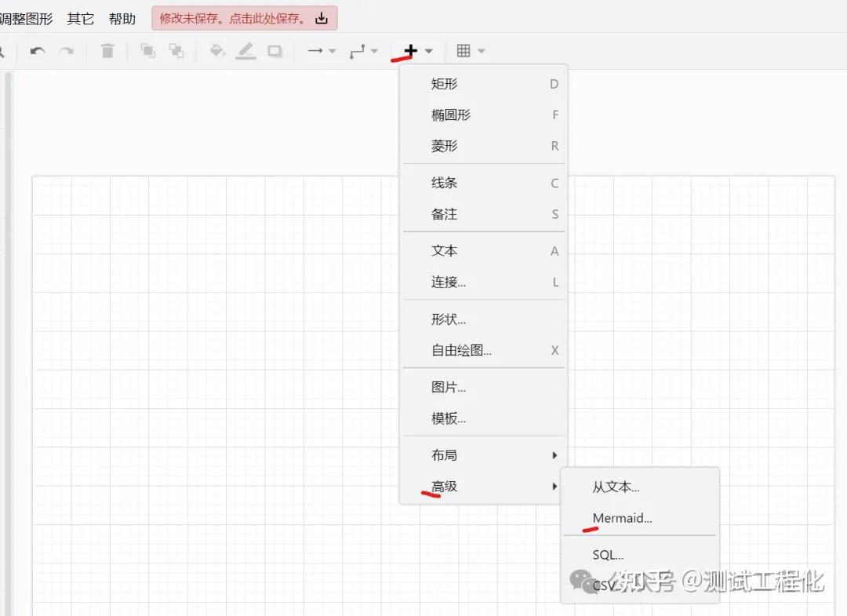Screen dimensions: 847x616
Task: Open the connection arrow dropdown caret
Action: 333,51
